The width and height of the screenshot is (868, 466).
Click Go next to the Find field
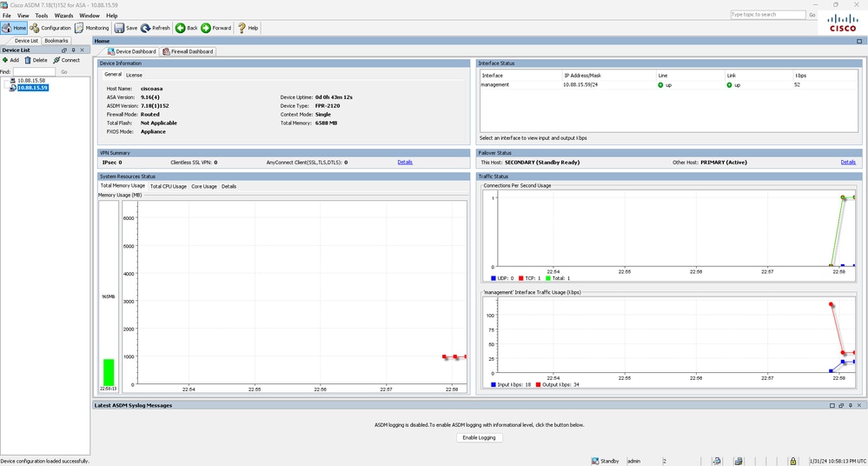[64, 71]
